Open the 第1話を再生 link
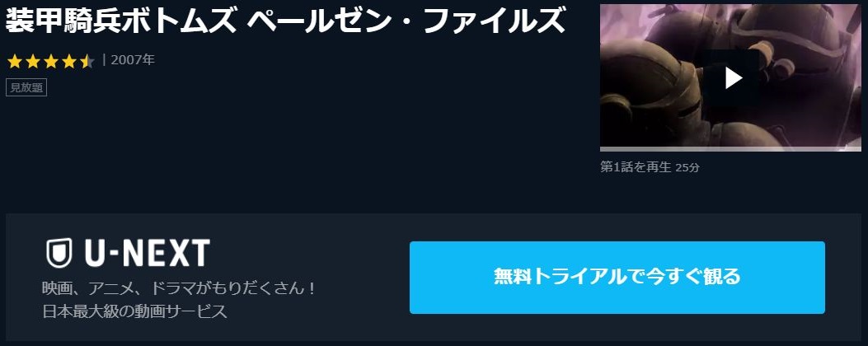The width and height of the screenshot is (868, 346). pos(636,167)
